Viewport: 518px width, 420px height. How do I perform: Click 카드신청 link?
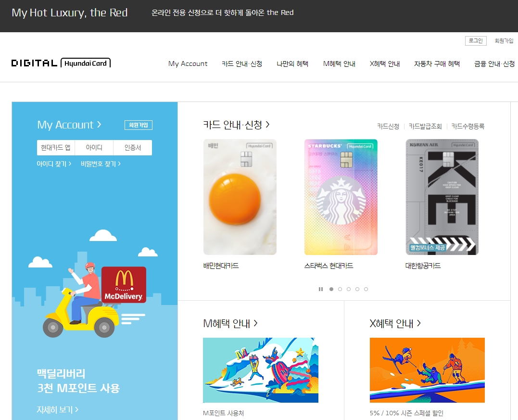pyautogui.click(x=388, y=126)
